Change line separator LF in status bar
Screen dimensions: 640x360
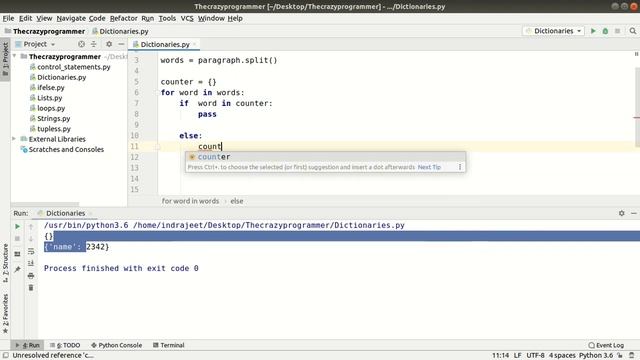point(518,356)
